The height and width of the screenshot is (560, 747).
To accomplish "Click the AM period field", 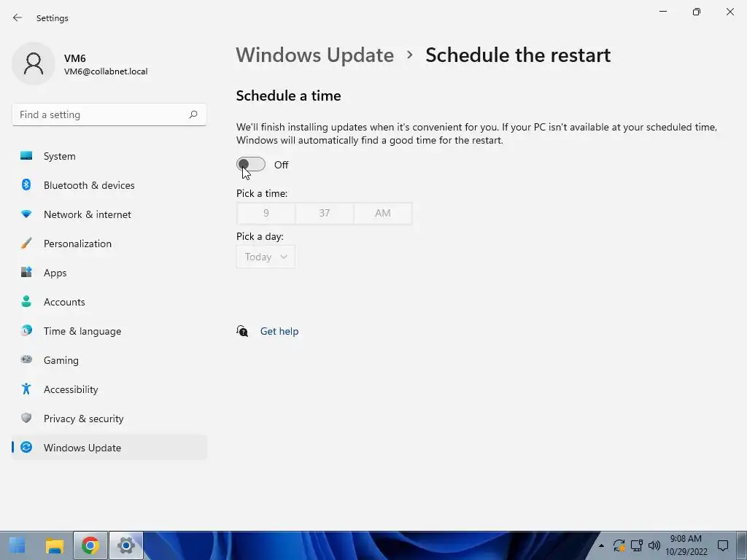I will click(383, 213).
